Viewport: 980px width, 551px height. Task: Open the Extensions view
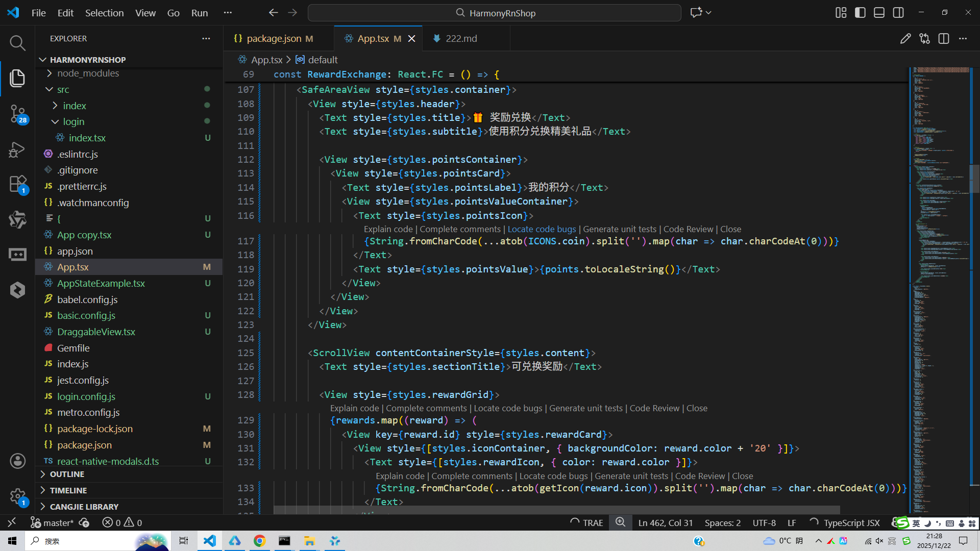(17, 184)
